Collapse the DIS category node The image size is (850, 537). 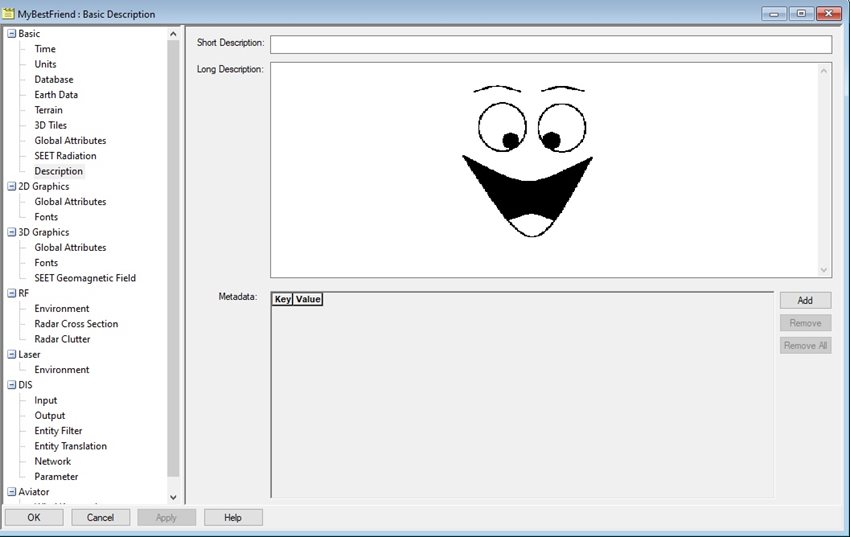[x=11, y=385]
